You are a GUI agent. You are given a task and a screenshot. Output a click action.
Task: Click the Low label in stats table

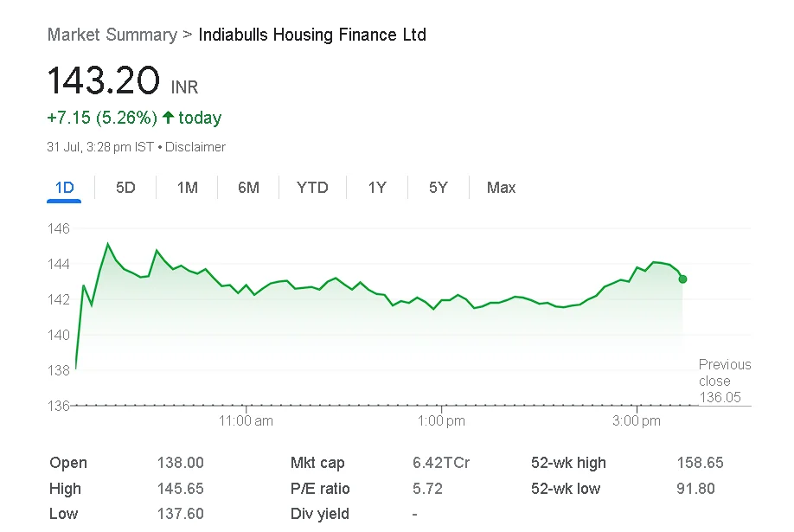click(64, 514)
